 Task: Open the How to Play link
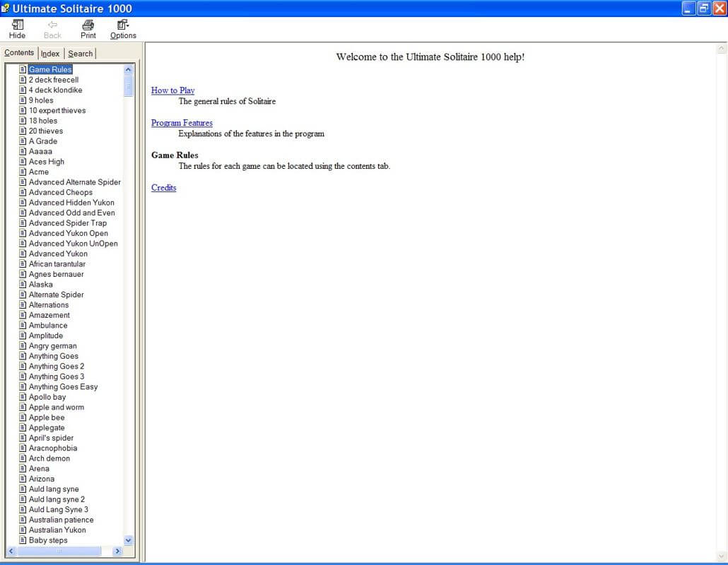click(x=172, y=90)
